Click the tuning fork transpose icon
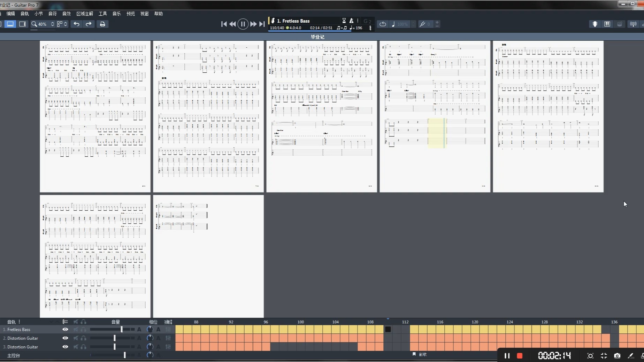 pyautogui.click(x=422, y=24)
